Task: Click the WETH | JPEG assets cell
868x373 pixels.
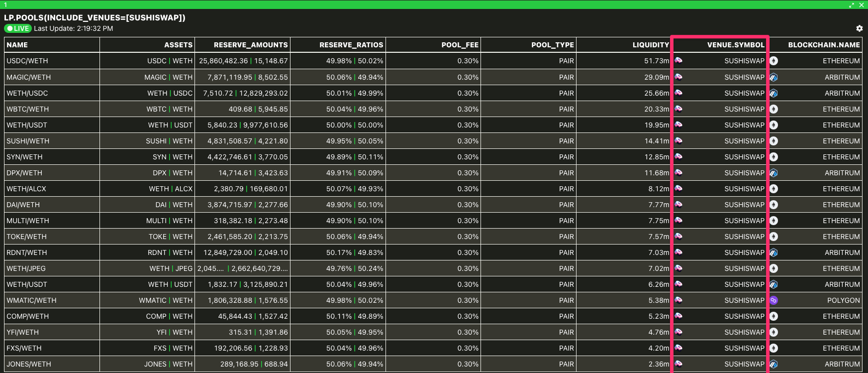Action: click(171, 268)
